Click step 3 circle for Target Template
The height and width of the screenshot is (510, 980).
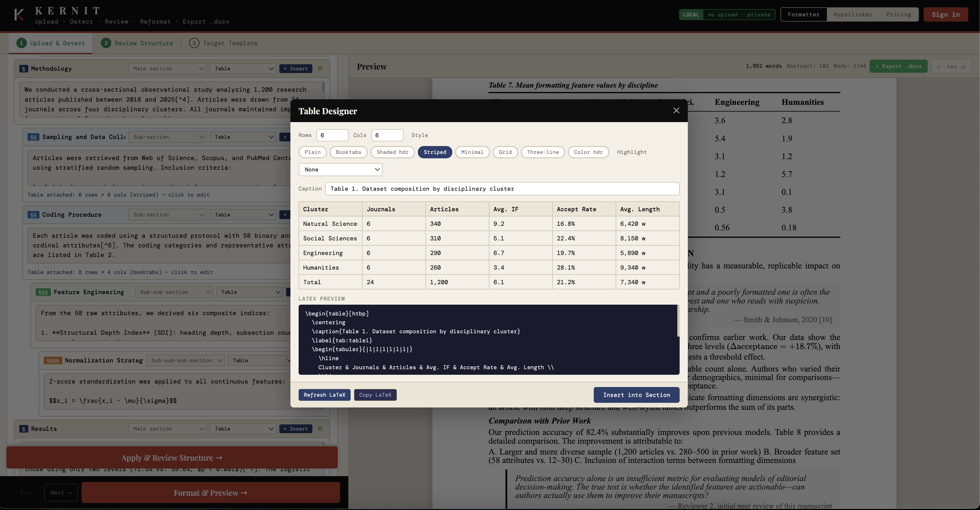click(x=194, y=43)
